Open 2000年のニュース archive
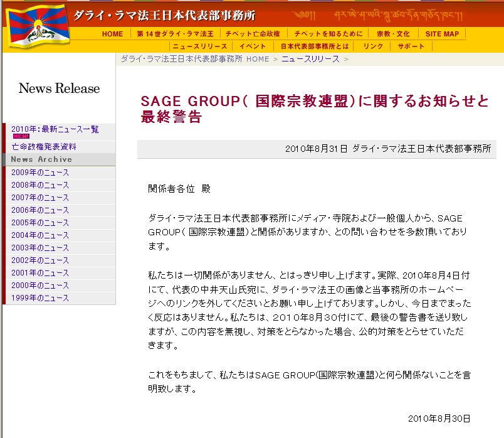Screen dimensions: 504x438 [40, 286]
